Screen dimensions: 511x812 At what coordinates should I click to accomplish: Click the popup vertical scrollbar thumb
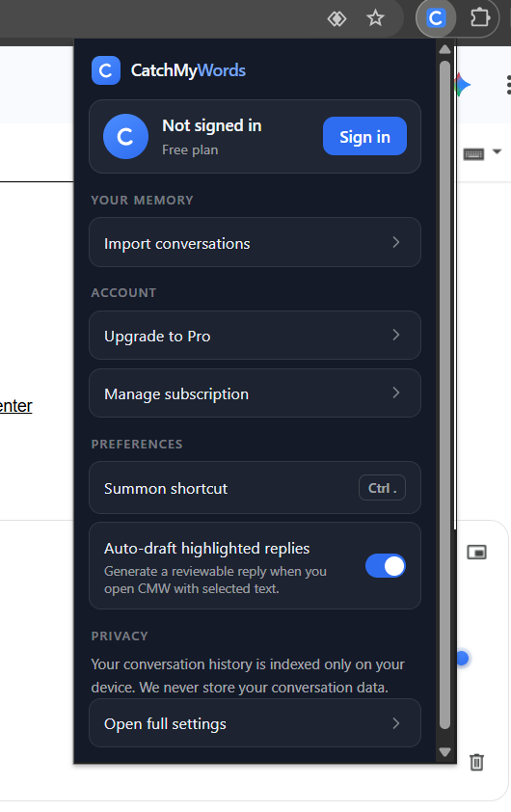(x=444, y=395)
